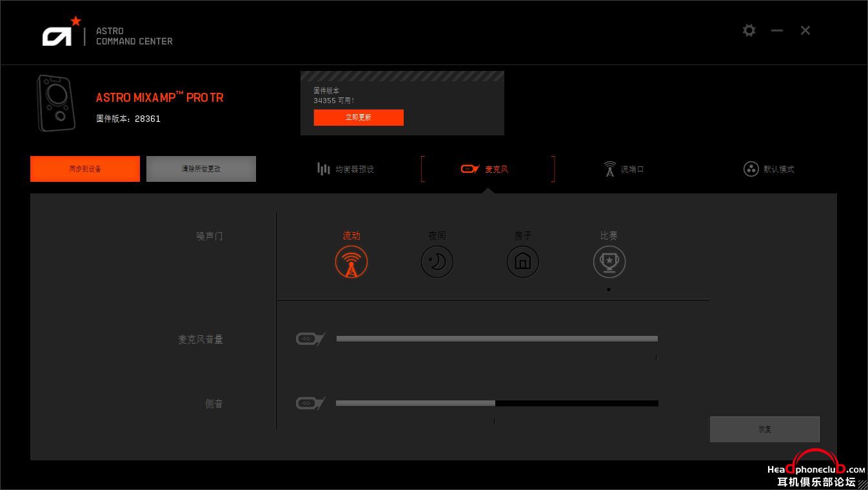Click the mic icon beside 麦克风音量 slider
Viewport: 868px width, 490px height.
311,338
